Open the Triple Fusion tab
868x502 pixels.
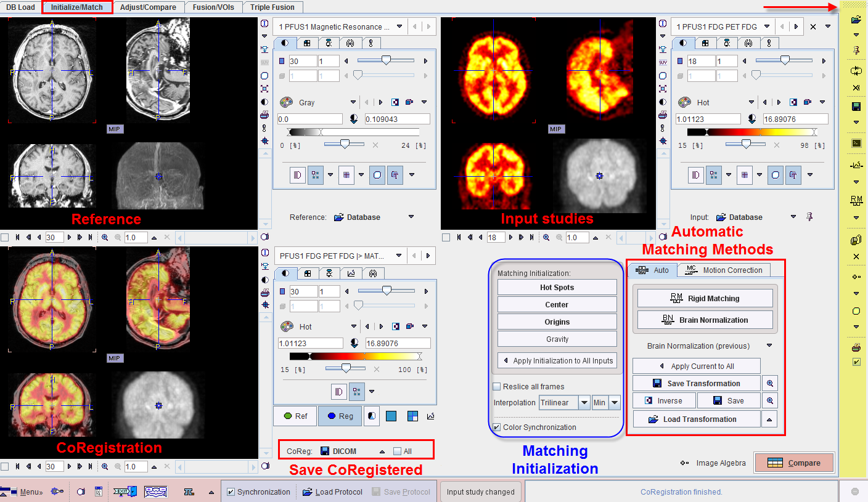coord(272,7)
